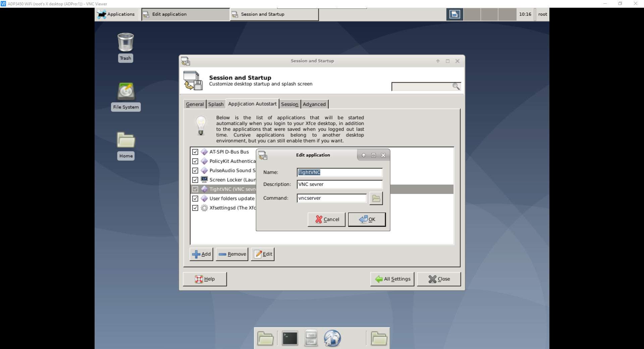This screenshot has width=644, height=349.
Task: Roll up the Edit application dialog
Action: point(364,155)
